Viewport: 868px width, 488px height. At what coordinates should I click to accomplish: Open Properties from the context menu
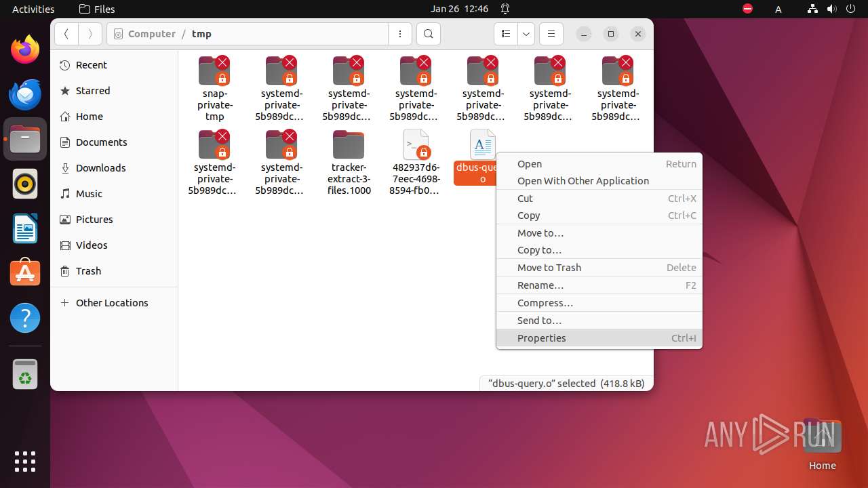point(599,338)
